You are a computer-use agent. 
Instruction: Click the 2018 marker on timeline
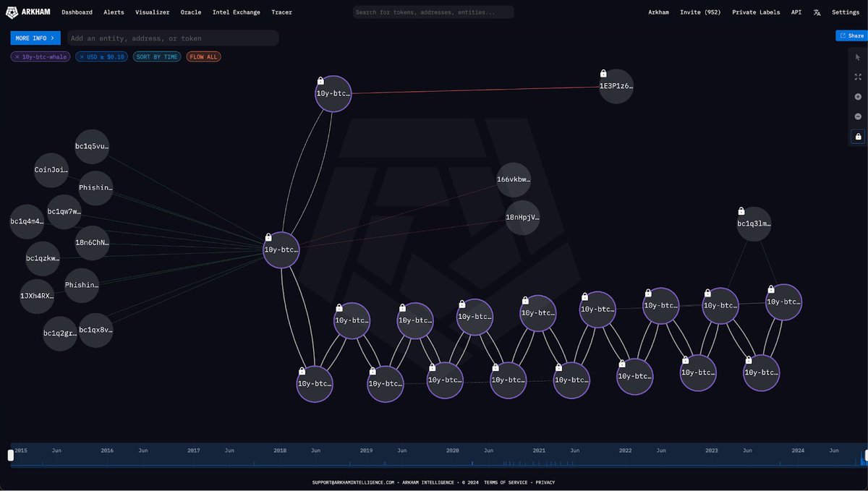[280, 451]
